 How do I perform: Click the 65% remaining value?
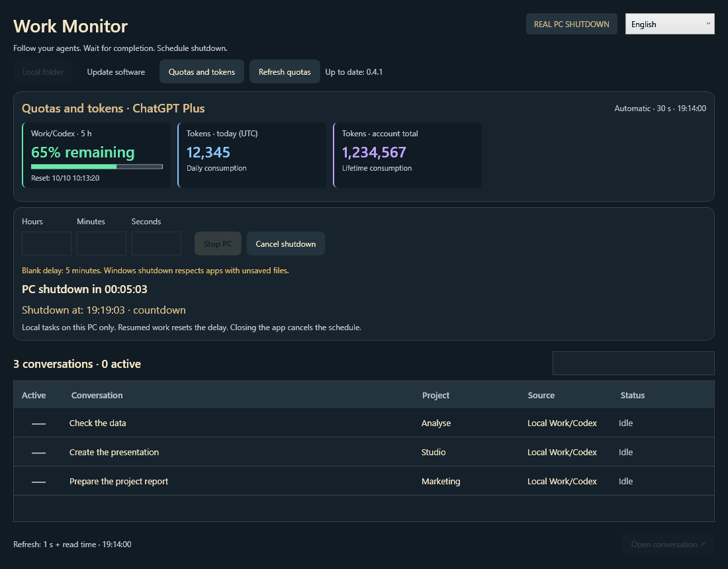point(83,152)
